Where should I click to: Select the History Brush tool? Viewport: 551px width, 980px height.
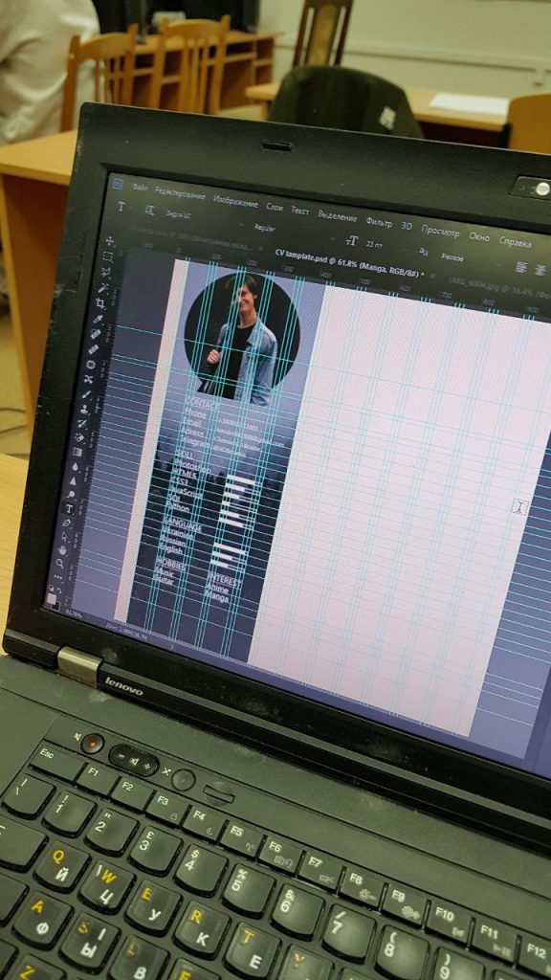81,422
